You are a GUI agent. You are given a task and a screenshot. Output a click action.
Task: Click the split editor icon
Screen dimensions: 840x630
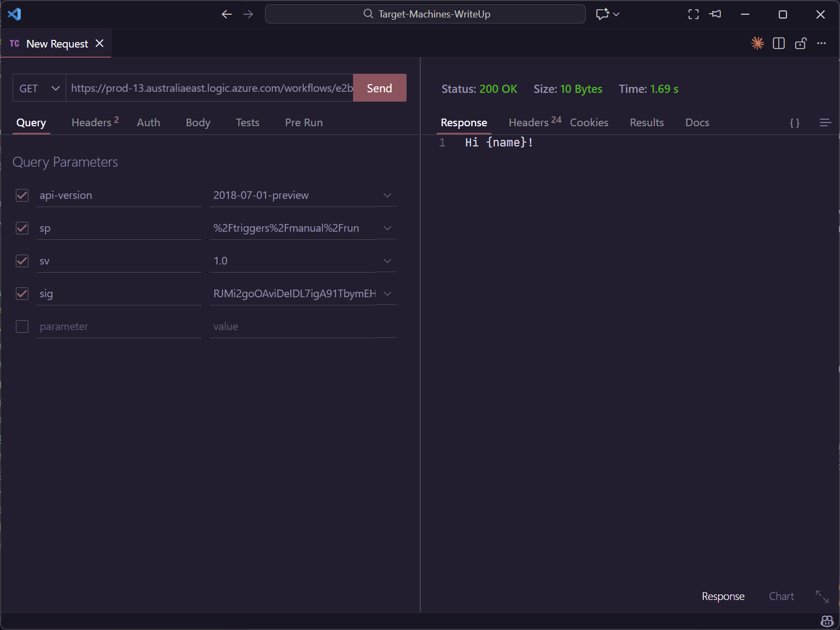click(779, 43)
